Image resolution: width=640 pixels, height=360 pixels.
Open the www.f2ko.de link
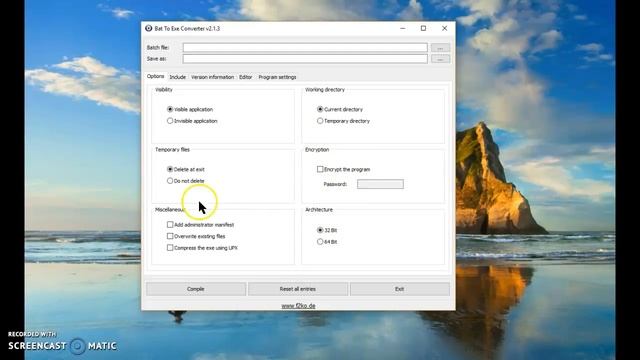298,306
